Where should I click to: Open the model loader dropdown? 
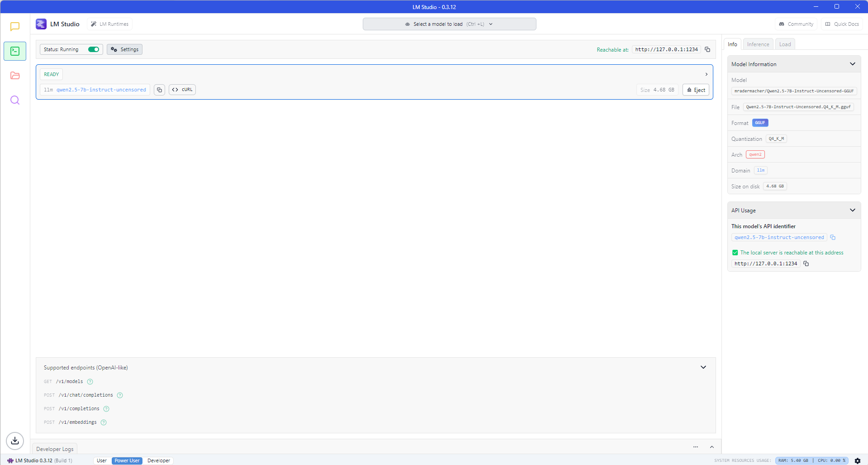(449, 24)
